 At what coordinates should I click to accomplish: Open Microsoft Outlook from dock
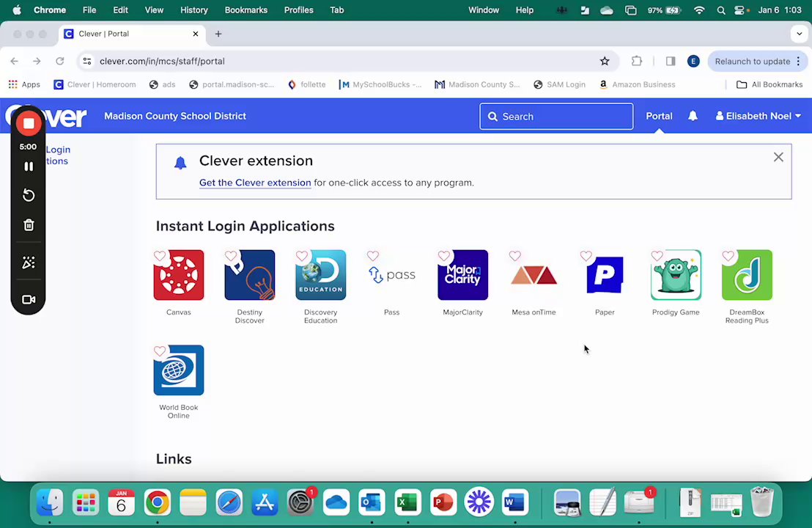[372, 502]
